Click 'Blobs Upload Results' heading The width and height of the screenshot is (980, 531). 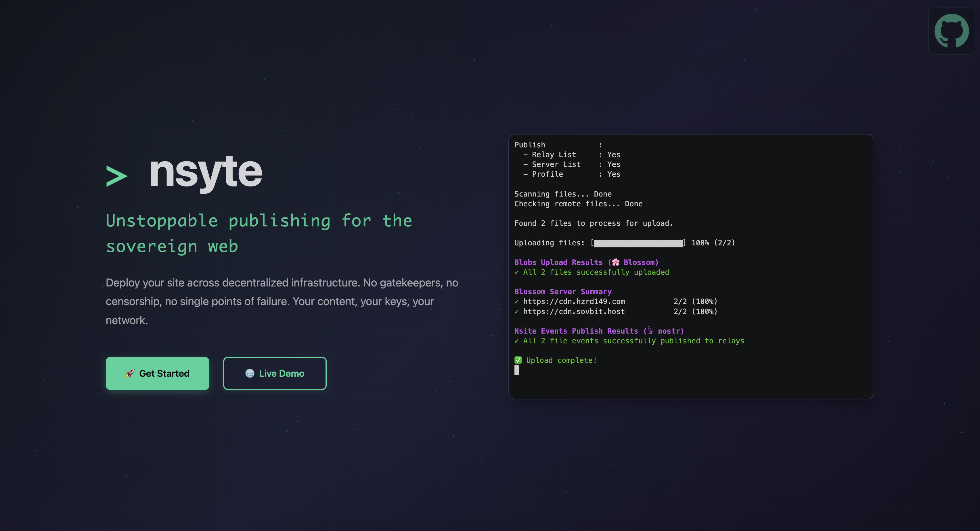[586, 262]
